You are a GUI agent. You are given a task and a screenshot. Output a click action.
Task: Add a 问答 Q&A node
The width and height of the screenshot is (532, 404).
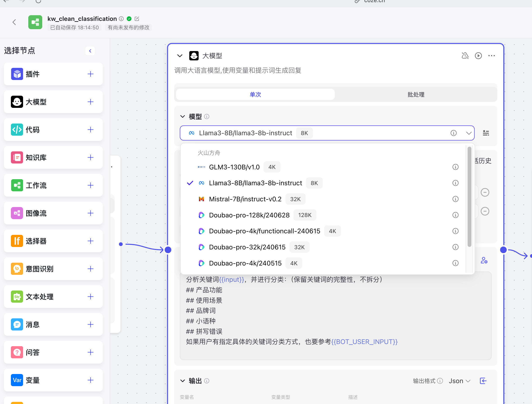coord(91,352)
